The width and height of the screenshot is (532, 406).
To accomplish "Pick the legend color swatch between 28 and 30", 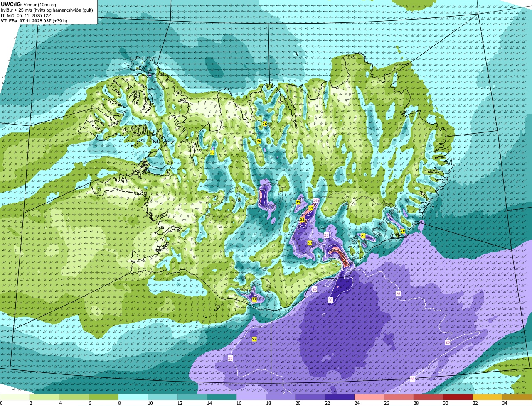I will point(428,397).
